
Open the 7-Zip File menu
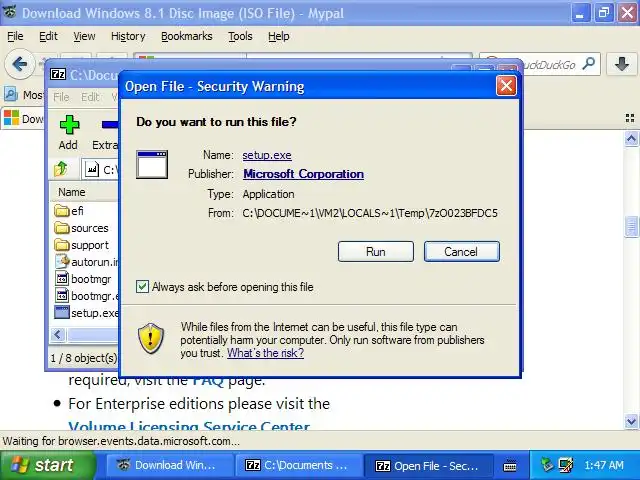[61, 97]
